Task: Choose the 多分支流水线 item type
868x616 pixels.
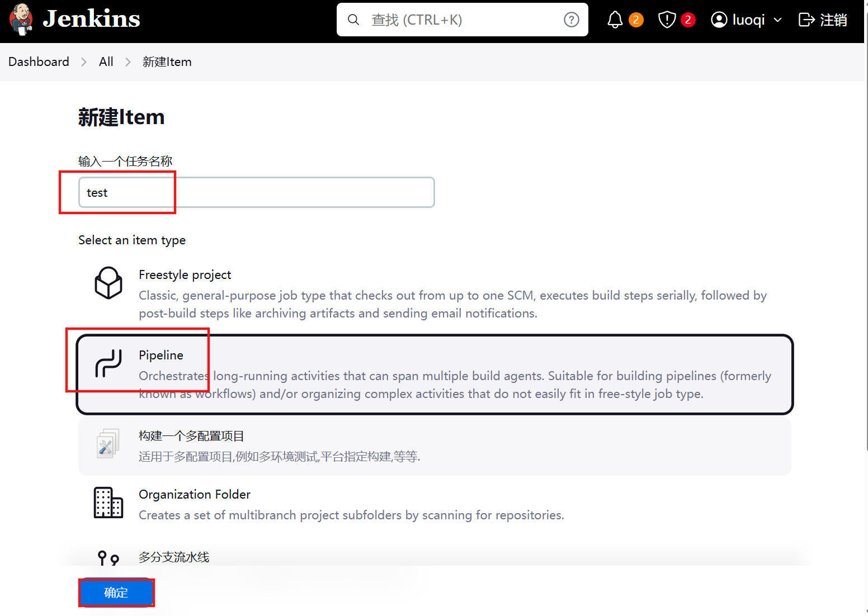Action: pos(174,557)
